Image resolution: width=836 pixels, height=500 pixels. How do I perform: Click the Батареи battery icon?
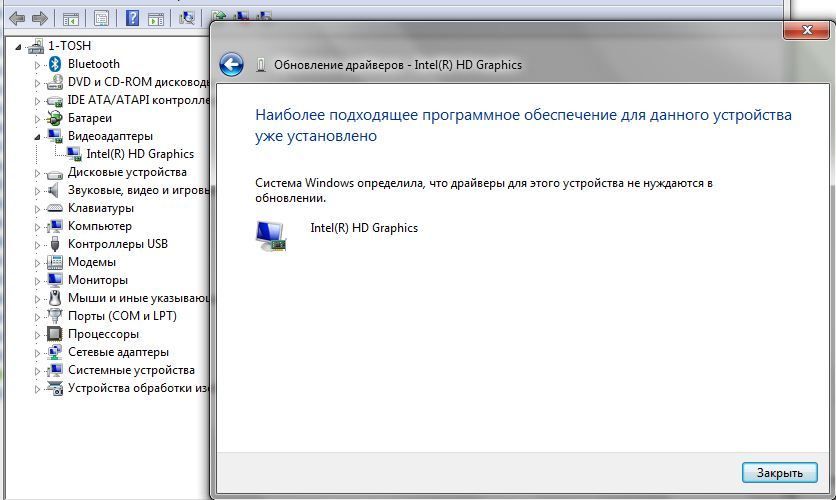pyautogui.click(x=55, y=118)
